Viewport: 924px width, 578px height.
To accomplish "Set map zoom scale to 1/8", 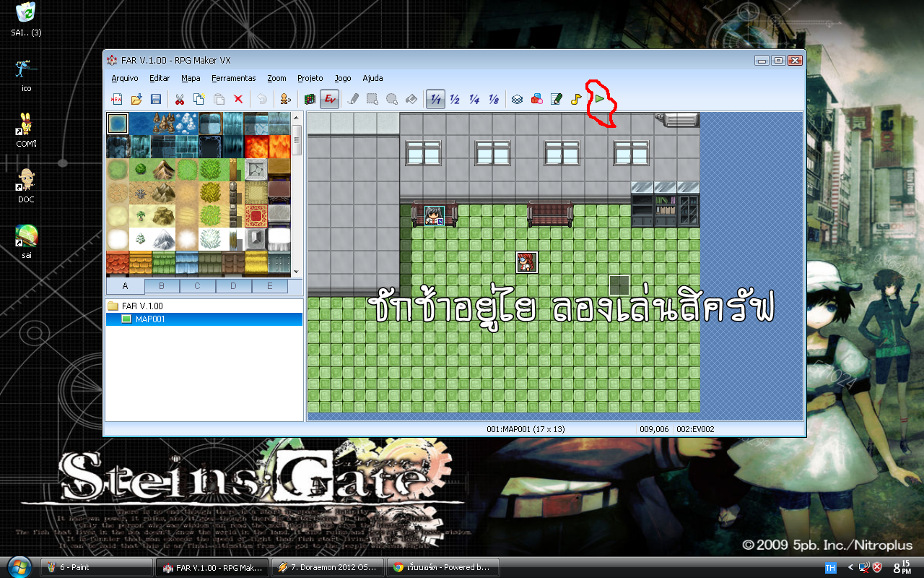I will tap(494, 99).
